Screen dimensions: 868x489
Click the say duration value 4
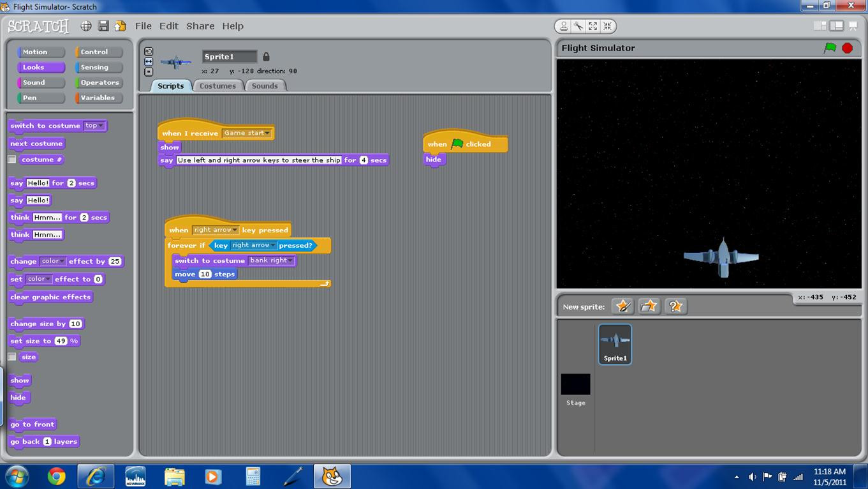(x=364, y=160)
